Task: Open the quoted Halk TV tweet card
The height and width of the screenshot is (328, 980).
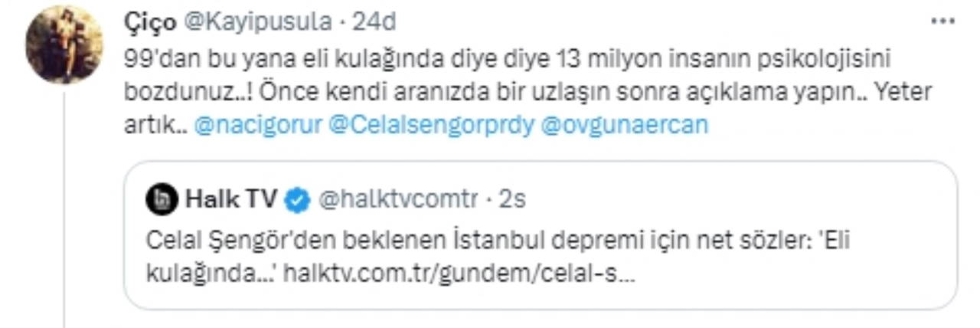Action: [x=541, y=235]
